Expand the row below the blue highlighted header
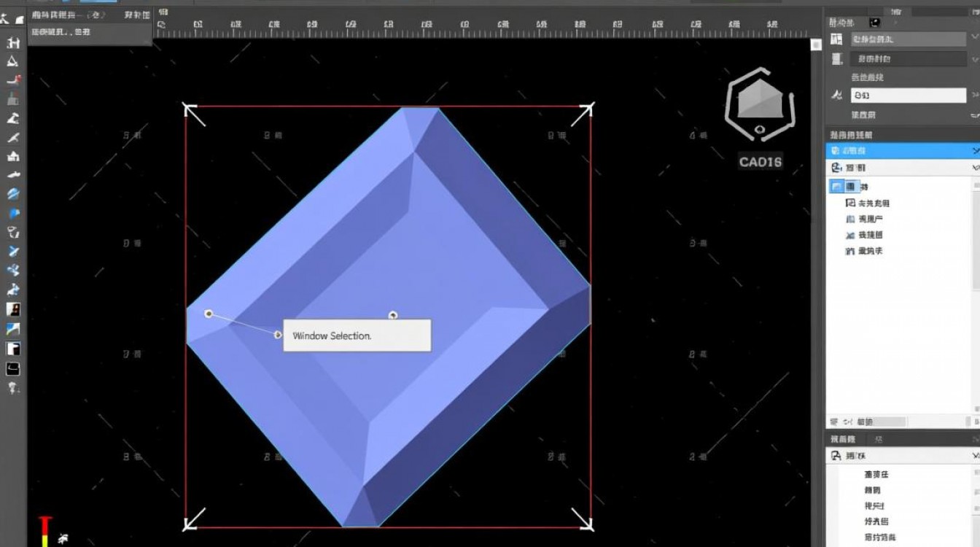980x547 pixels. (976, 168)
